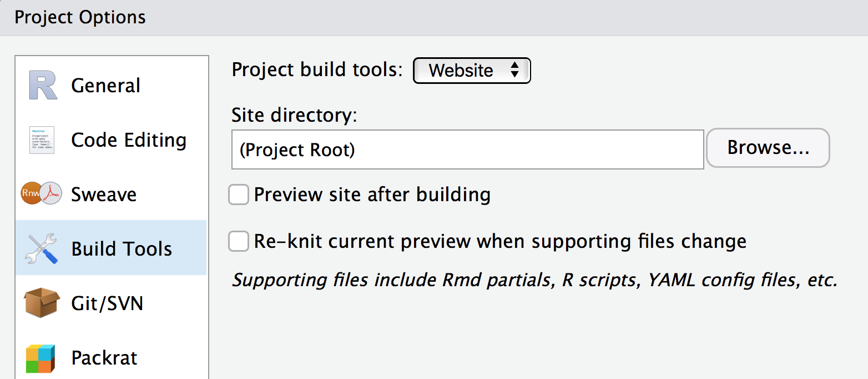Click the Git/SVN cardboard box icon

pos(42,303)
